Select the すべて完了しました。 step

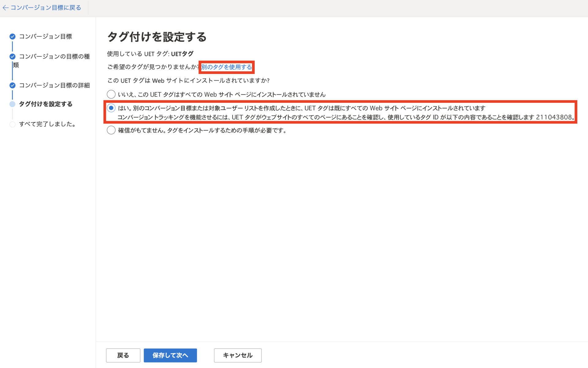[47, 124]
